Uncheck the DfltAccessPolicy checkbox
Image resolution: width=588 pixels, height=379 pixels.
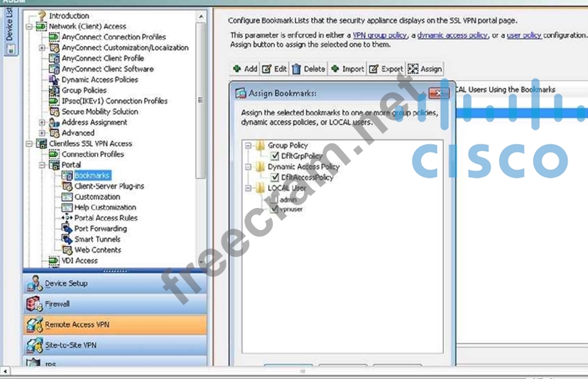(x=275, y=177)
